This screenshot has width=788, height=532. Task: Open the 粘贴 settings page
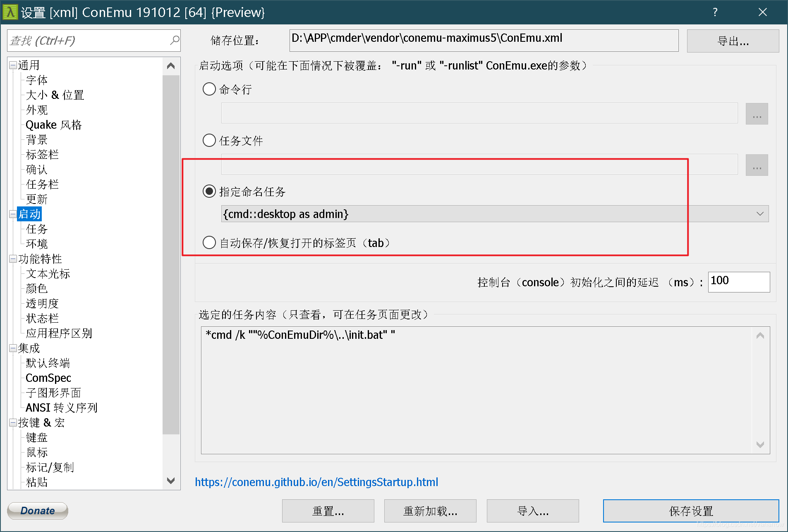pos(36,482)
